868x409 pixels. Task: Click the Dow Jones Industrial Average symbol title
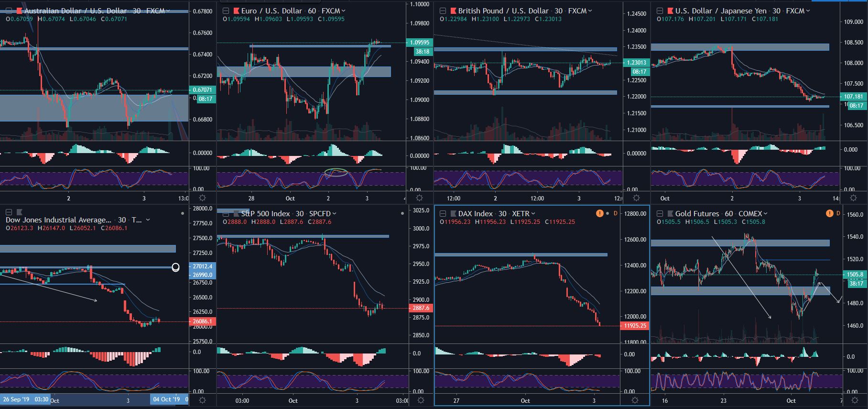pyautogui.click(x=58, y=220)
